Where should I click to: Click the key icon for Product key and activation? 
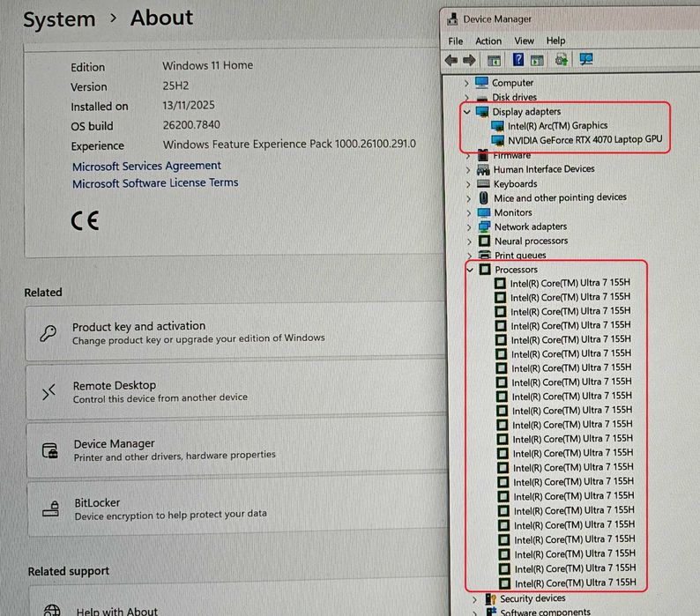coord(48,333)
